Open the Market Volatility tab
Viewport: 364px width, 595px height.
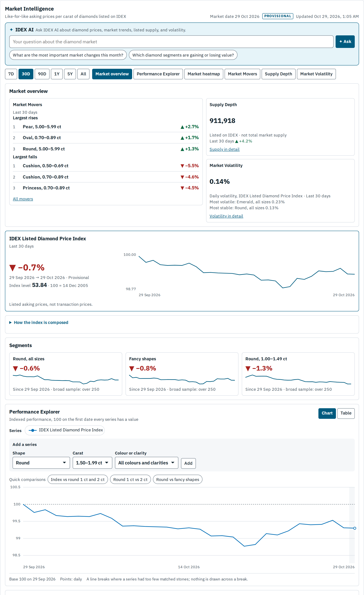[x=316, y=74]
